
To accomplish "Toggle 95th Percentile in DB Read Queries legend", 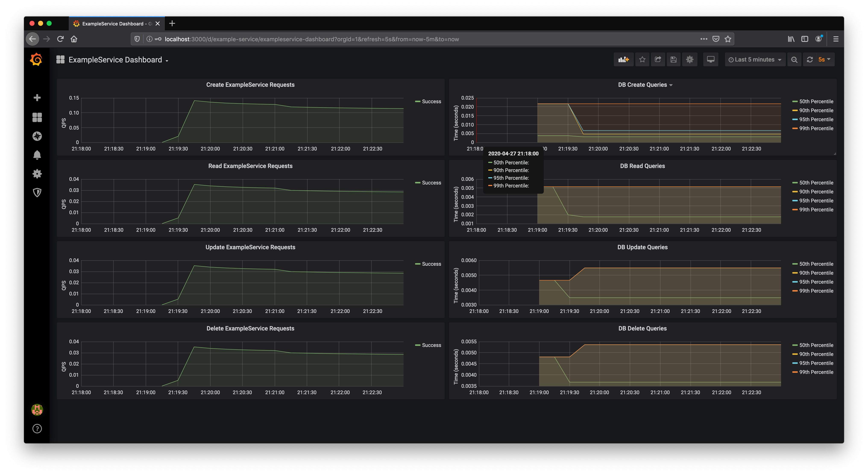I will coord(816,201).
